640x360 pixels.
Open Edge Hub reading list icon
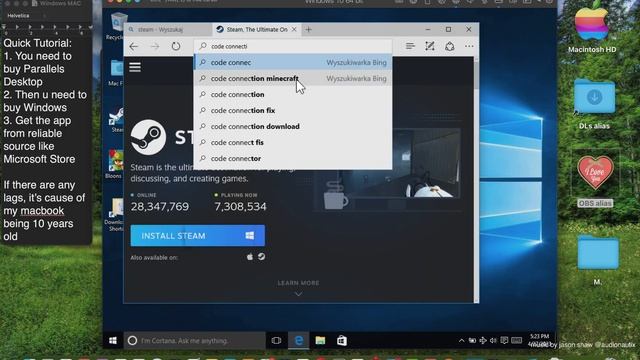410,46
